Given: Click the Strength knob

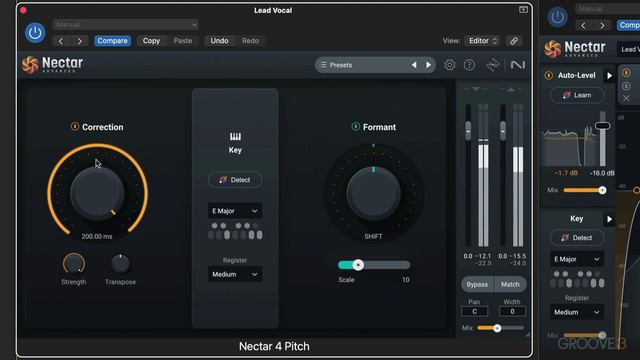Looking at the screenshot, I should click(74, 264).
